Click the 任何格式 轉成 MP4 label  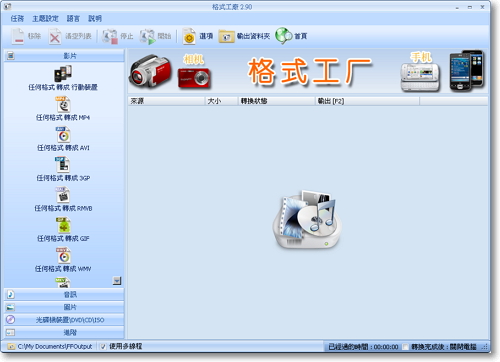(x=63, y=117)
